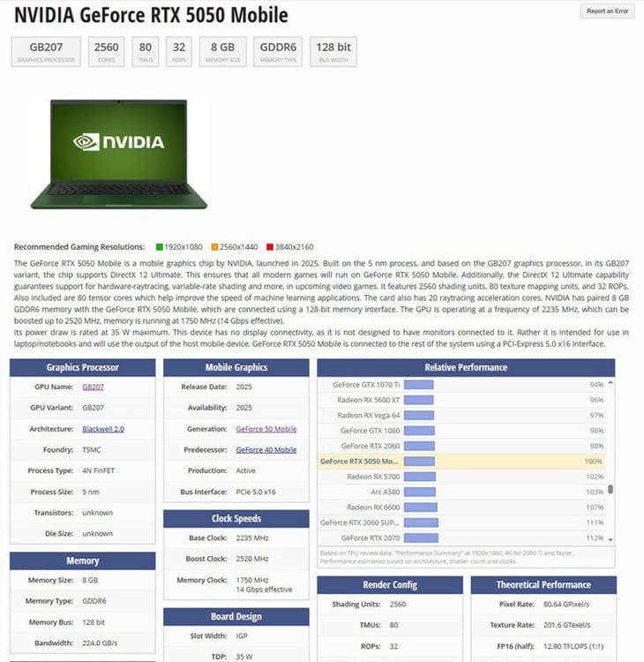The image size is (644, 662).
Task: Click the 12.90 TFLOPS FP16 value
Action: click(573, 646)
